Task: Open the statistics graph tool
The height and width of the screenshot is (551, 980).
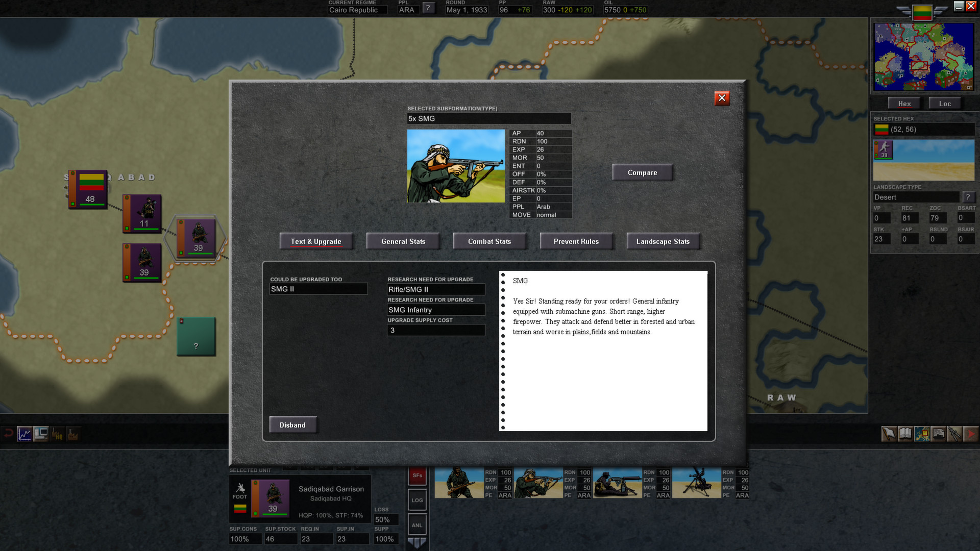Action: tap(24, 434)
